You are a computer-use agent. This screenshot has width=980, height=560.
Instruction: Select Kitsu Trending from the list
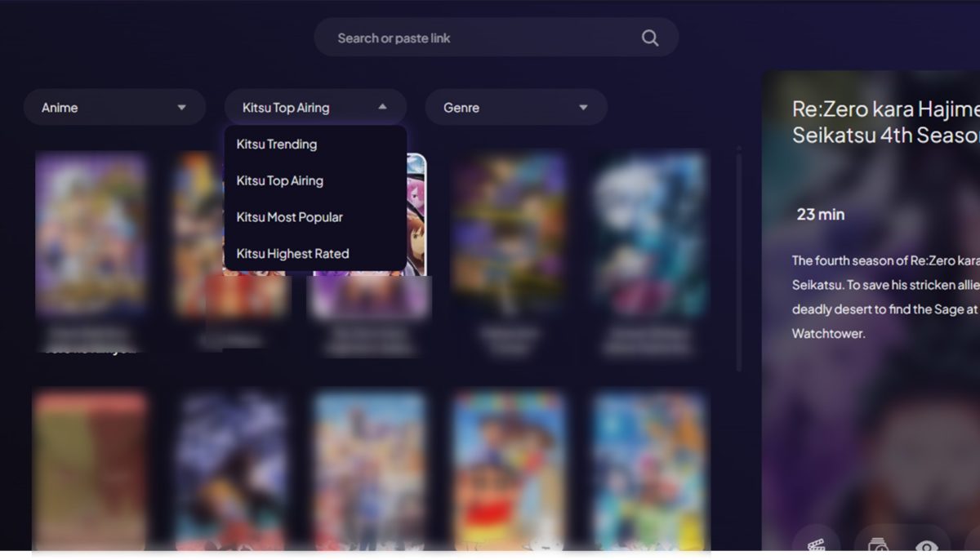[315, 144]
